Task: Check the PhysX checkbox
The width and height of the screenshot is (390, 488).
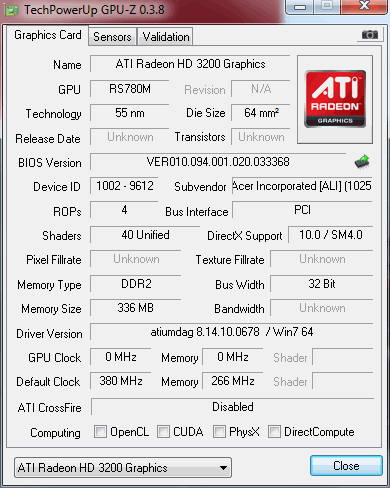Action: coord(219,431)
